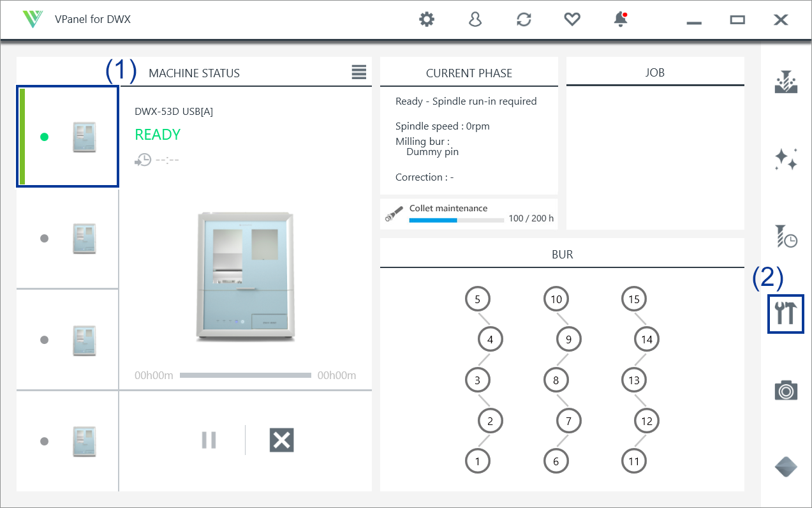Click the 'Spindle speed : 0rpm' text

443,126
